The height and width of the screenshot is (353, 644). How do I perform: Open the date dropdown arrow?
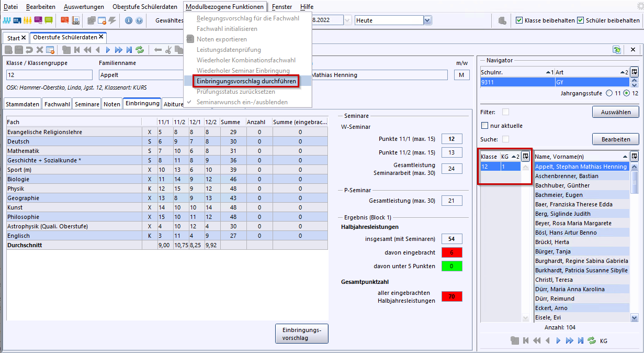[348, 20]
